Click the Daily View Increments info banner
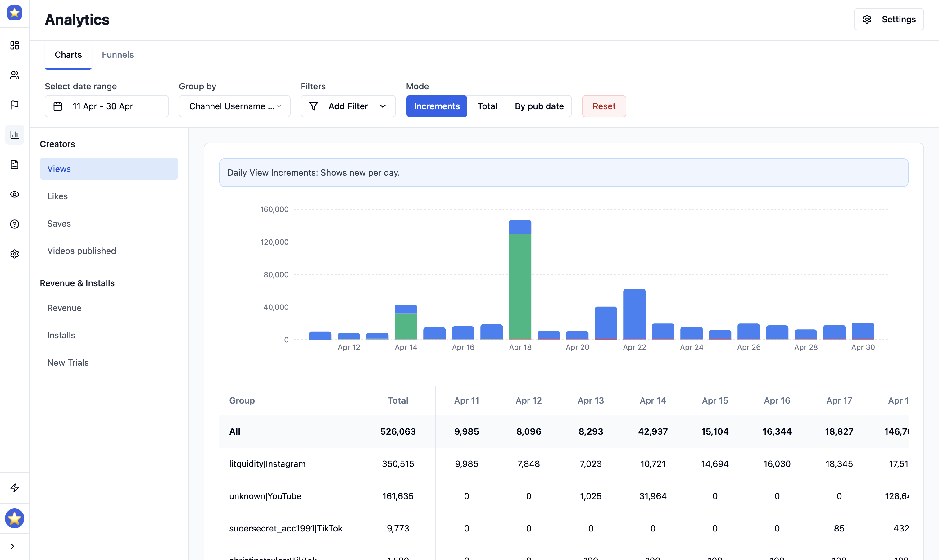The image size is (939, 560). tap(564, 173)
